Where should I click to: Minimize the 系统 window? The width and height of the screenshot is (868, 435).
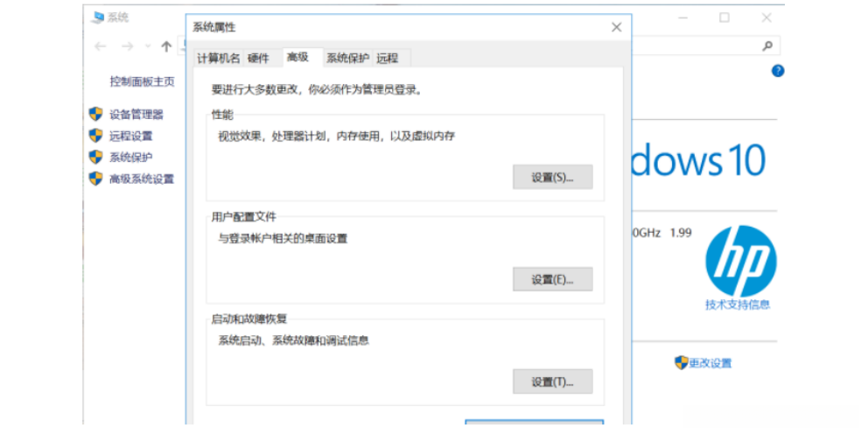click(683, 18)
